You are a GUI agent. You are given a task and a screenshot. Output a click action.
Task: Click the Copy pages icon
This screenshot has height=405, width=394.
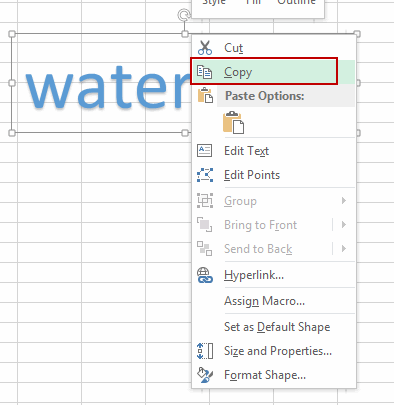point(204,72)
